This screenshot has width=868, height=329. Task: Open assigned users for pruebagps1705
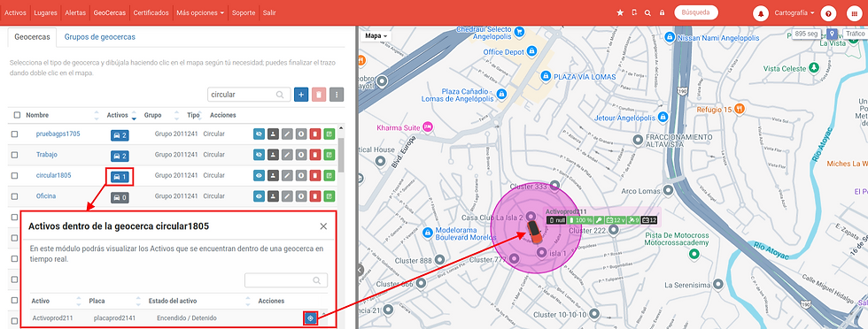[273, 134]
